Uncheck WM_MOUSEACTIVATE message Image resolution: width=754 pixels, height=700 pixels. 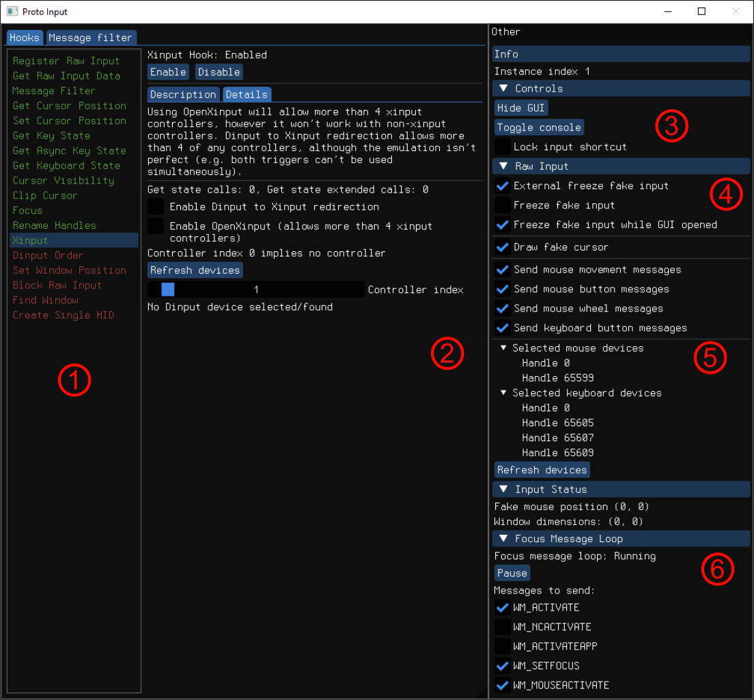click(x=503, y=685)
